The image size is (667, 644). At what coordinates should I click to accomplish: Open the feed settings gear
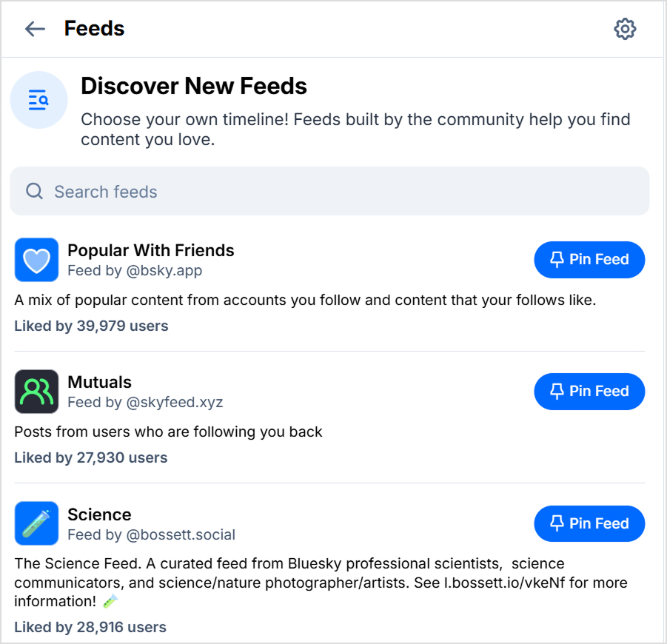pos(625,29)
